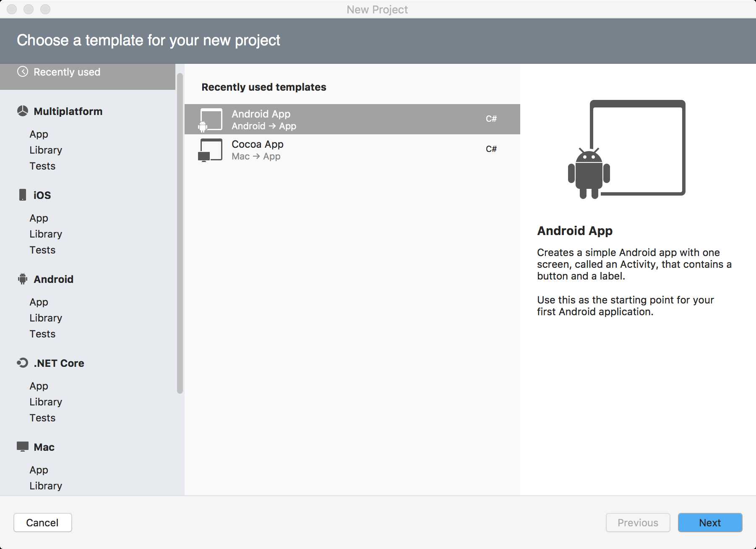This screenshot has width=756, height=549.
Task: Open Tests under iOS
Action: [x=42, y=250]
